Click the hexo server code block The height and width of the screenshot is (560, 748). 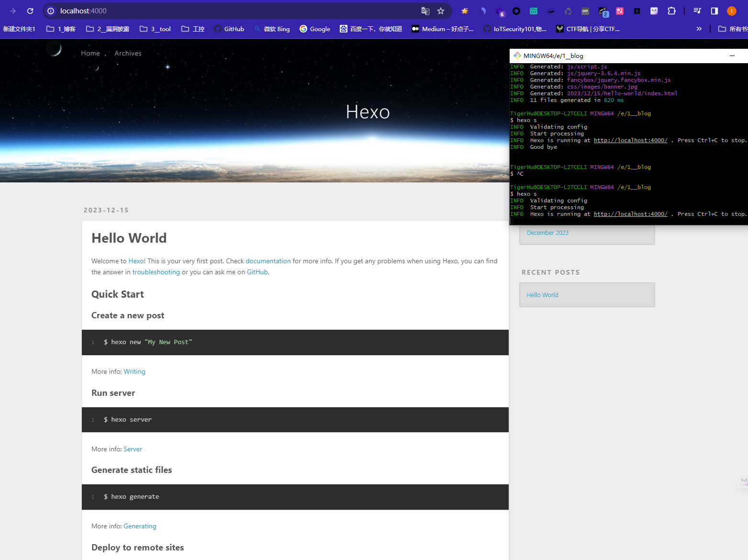(295, 420)
